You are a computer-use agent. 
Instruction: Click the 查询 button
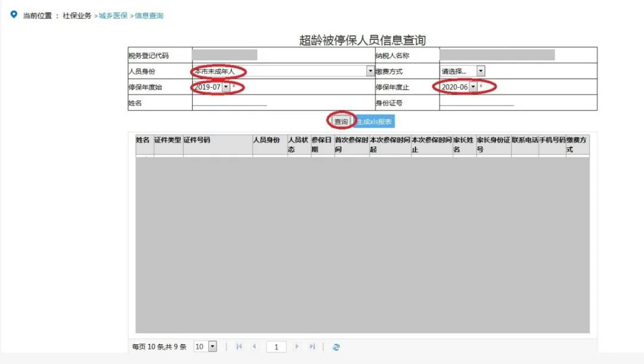[x=341, y=122]
